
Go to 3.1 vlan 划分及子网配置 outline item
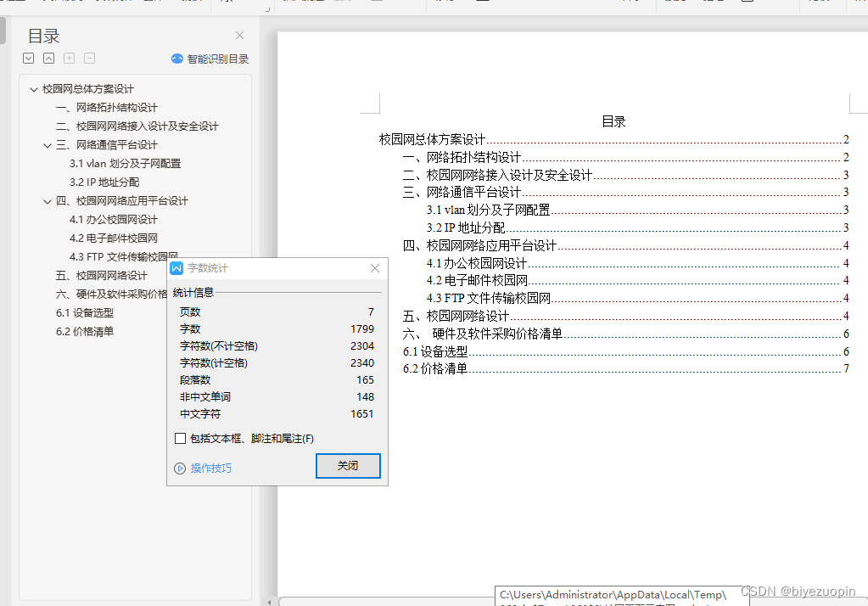click(125, 164)
